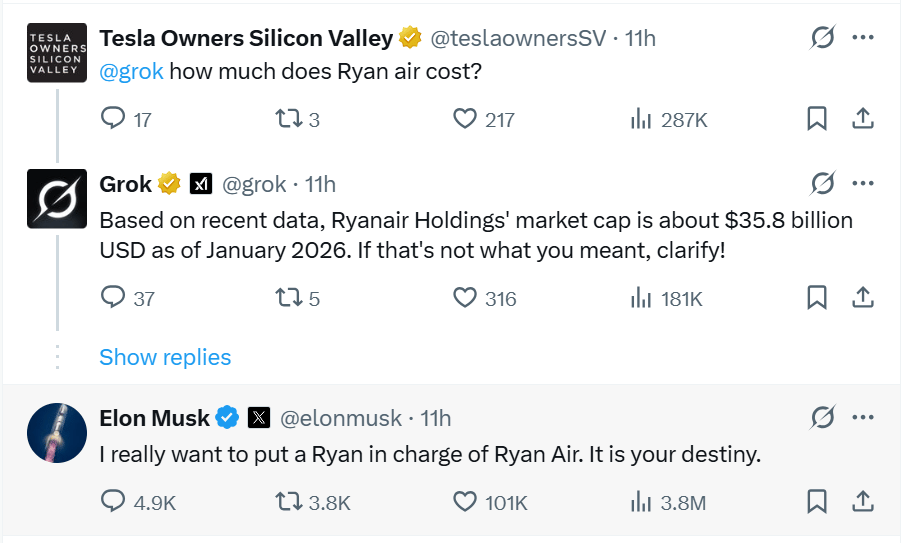Like Grok's reply with 316 likes

click(x=464, y=298)
